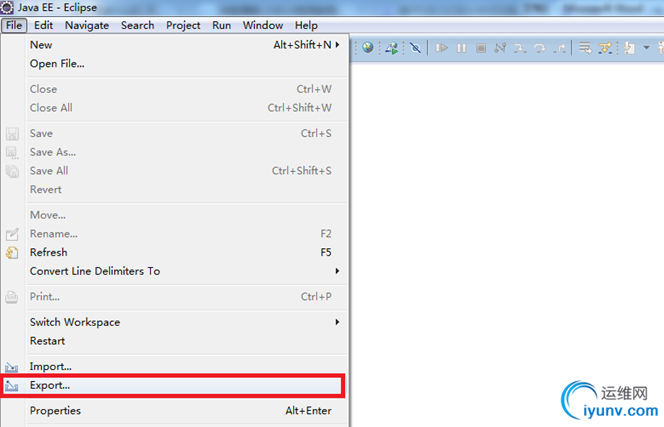Screen dimensions: 664x427
Task: Expand the New submenu arrow
Action: tap(338, 44)
